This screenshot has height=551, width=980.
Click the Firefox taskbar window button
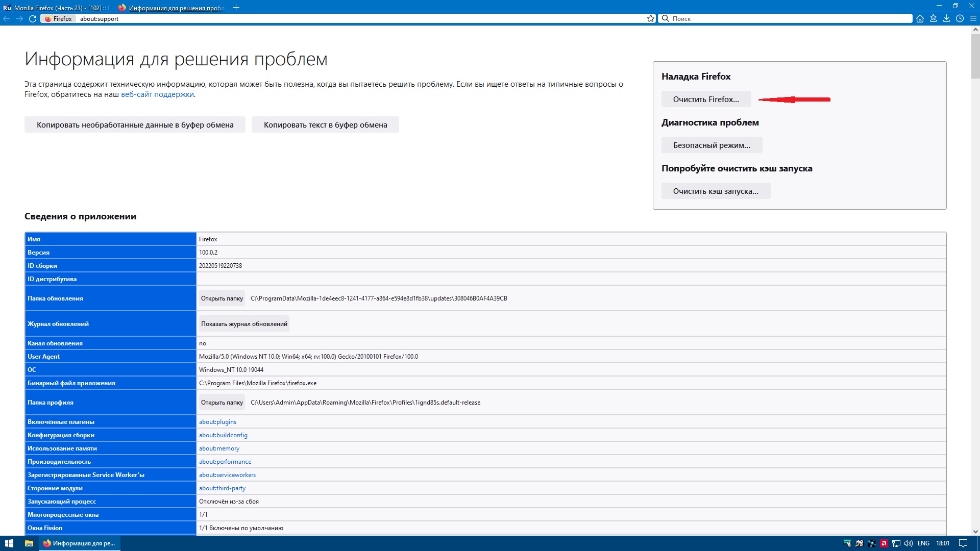(80, 543)
